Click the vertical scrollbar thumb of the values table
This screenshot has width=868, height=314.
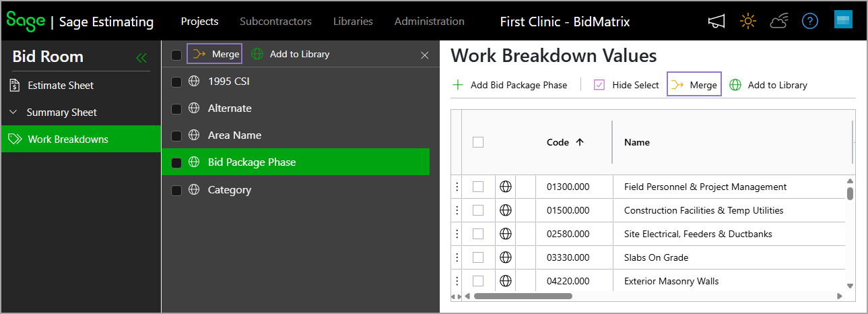850,193
